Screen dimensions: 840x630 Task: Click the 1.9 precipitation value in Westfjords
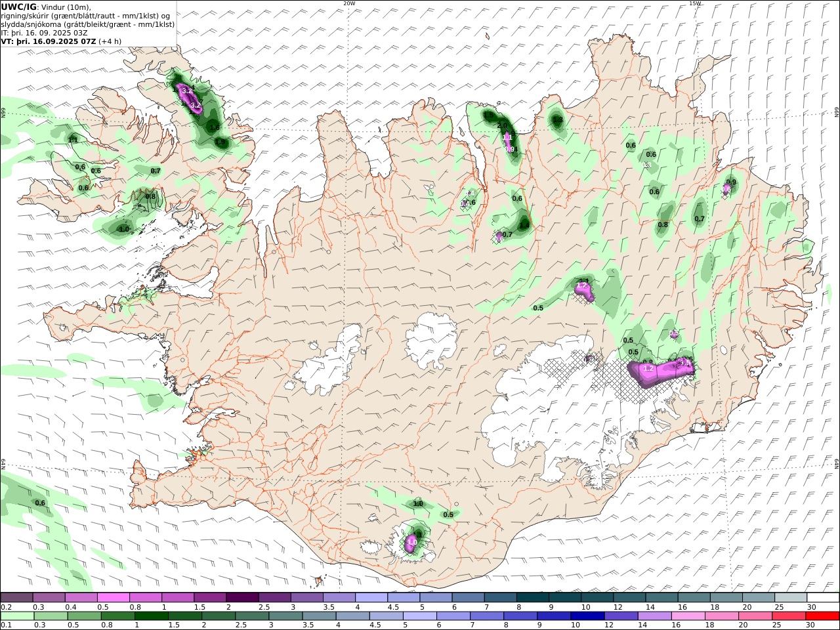(220, 142)
